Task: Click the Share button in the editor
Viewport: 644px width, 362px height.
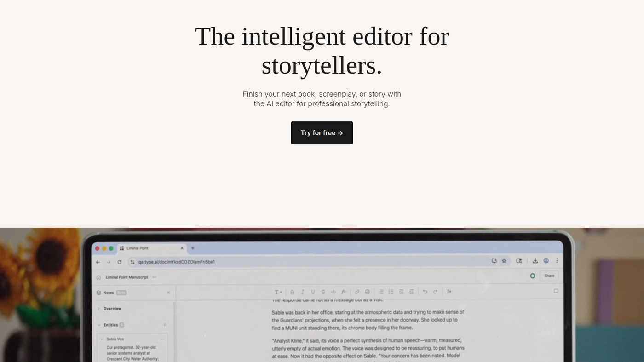Action: click(x=549, y=276)
